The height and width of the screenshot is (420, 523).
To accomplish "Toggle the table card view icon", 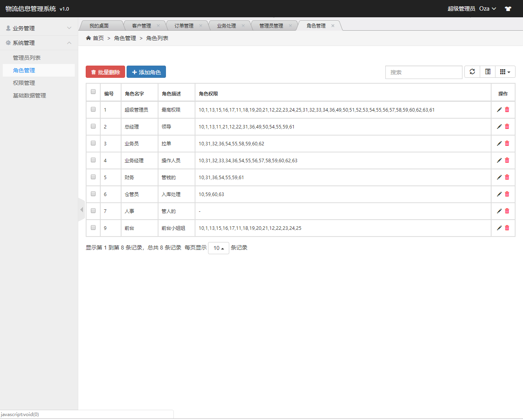I will click(488, 72).
